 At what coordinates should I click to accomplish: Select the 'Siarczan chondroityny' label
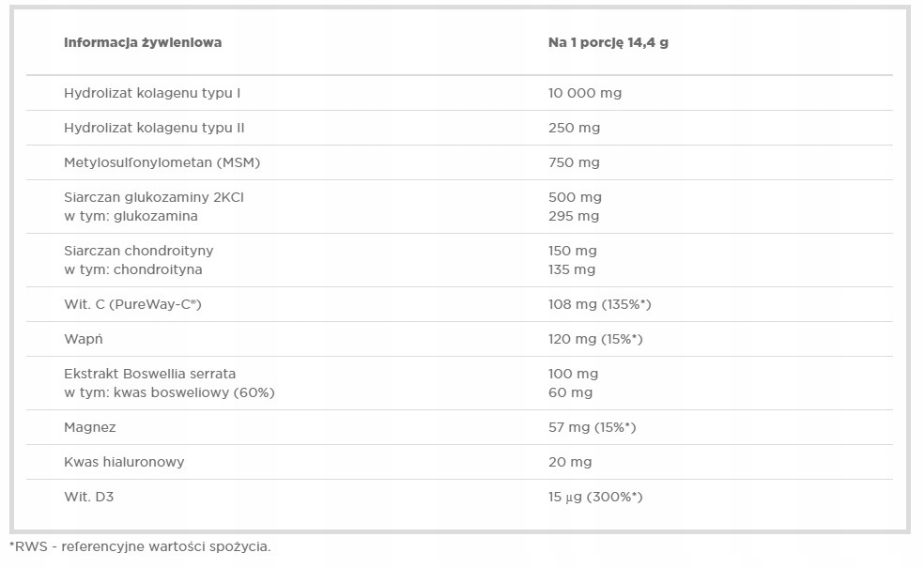(139, 251)
